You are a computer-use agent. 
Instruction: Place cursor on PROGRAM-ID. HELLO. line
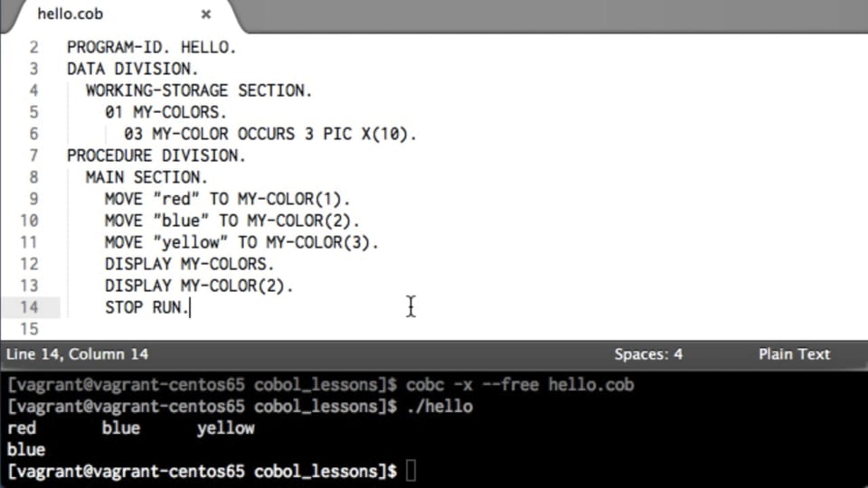pyautogui.click(x=151, y=47)
